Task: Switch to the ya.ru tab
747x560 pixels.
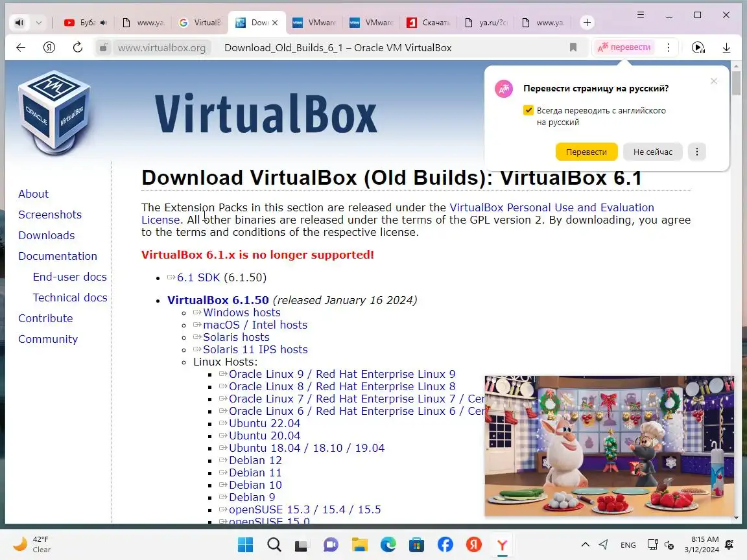Action: [486, 23]
